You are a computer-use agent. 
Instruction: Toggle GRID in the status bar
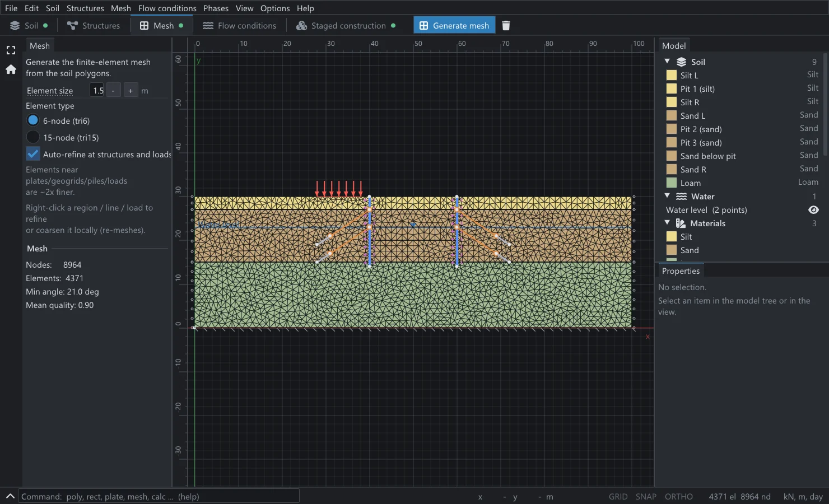pos(618,497)
